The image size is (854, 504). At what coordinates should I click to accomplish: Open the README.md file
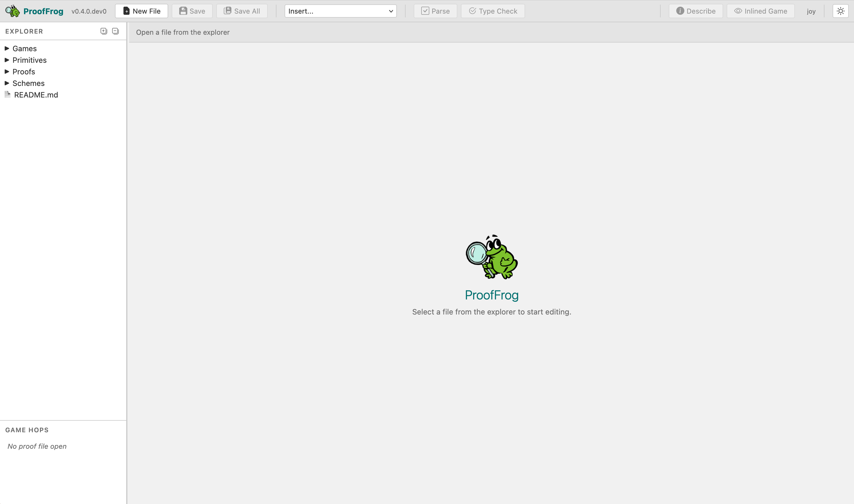click(36, 94)
